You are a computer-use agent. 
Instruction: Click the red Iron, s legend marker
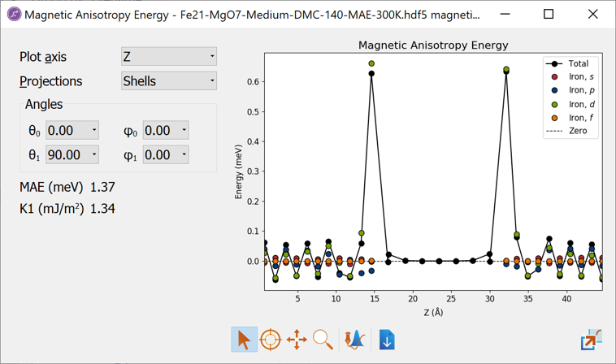[555, 77]
